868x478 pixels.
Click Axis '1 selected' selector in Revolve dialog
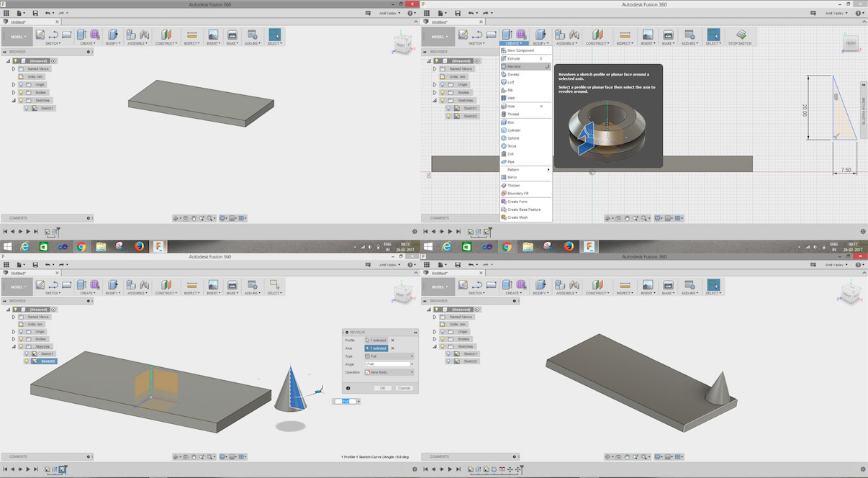click(x=376, y=348)
